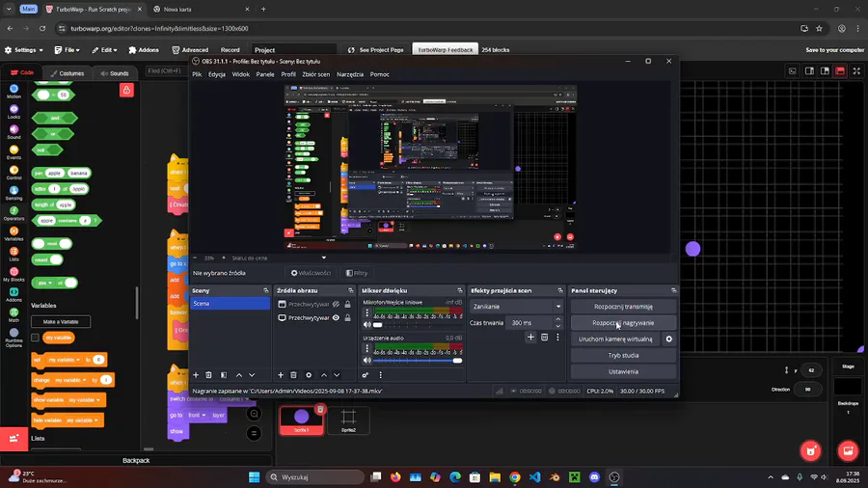Screen dimensions: 868x488
Task: Open OBS Widok menu
Action: pos(241,74)
